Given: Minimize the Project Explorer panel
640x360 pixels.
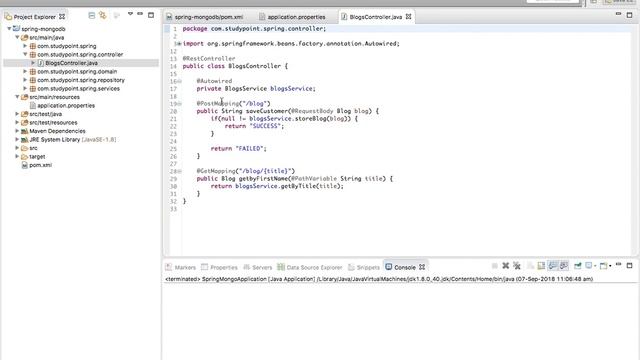Looking at the screenshot, I should pyautogui.click(x=140, y=14).
